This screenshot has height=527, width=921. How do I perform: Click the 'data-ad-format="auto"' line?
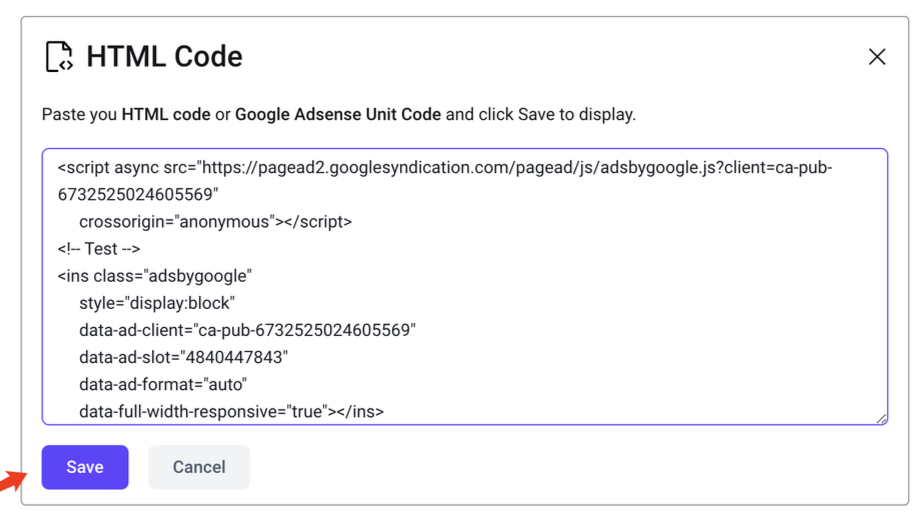coord(163,384)
